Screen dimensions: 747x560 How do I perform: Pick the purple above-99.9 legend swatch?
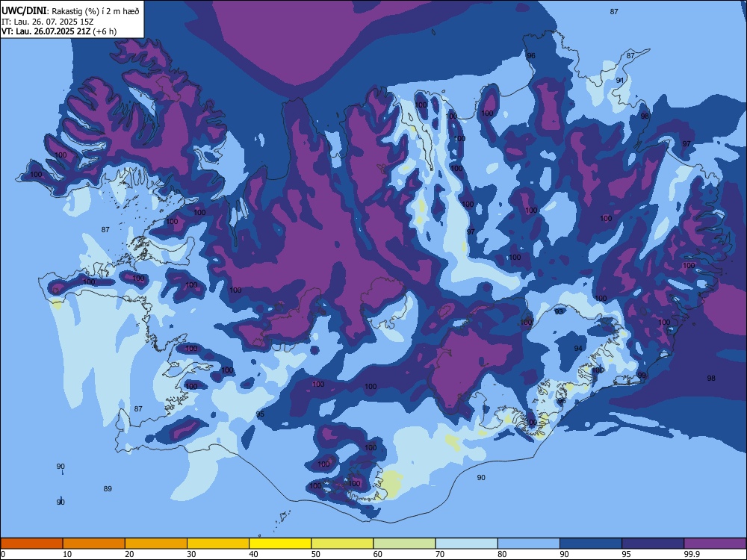[x=715, y=544]
